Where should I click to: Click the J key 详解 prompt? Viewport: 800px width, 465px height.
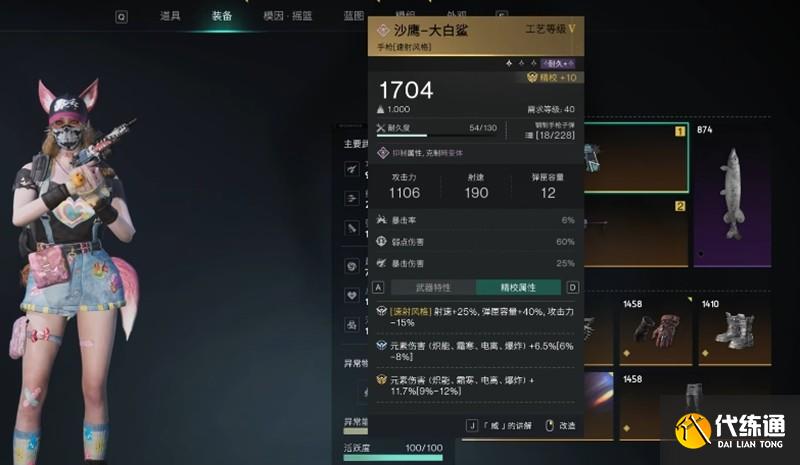(x=498, y=425)
